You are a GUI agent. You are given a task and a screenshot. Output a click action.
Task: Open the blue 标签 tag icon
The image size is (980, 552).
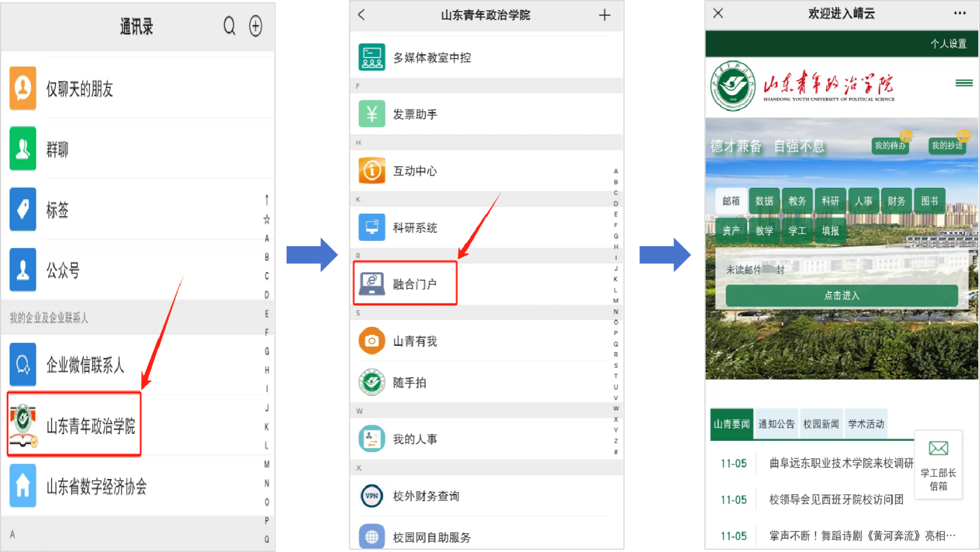pyautogui.click(x=23, y=209)
